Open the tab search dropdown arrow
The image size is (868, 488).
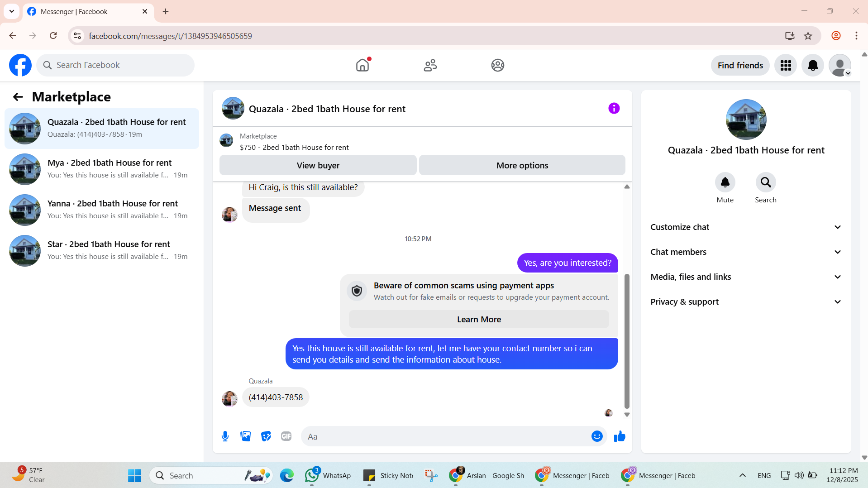(x=12, y=12)
